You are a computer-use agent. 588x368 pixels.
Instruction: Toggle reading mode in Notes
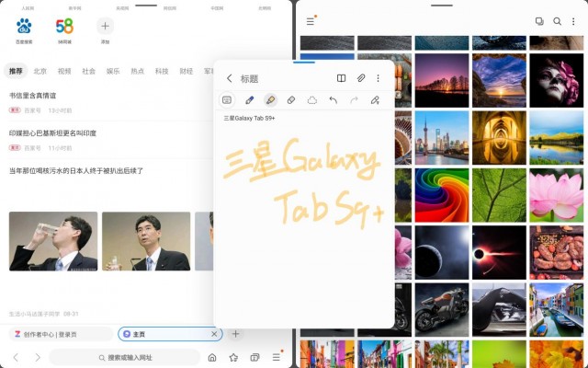pyautogui.click(x=341, y=78)
